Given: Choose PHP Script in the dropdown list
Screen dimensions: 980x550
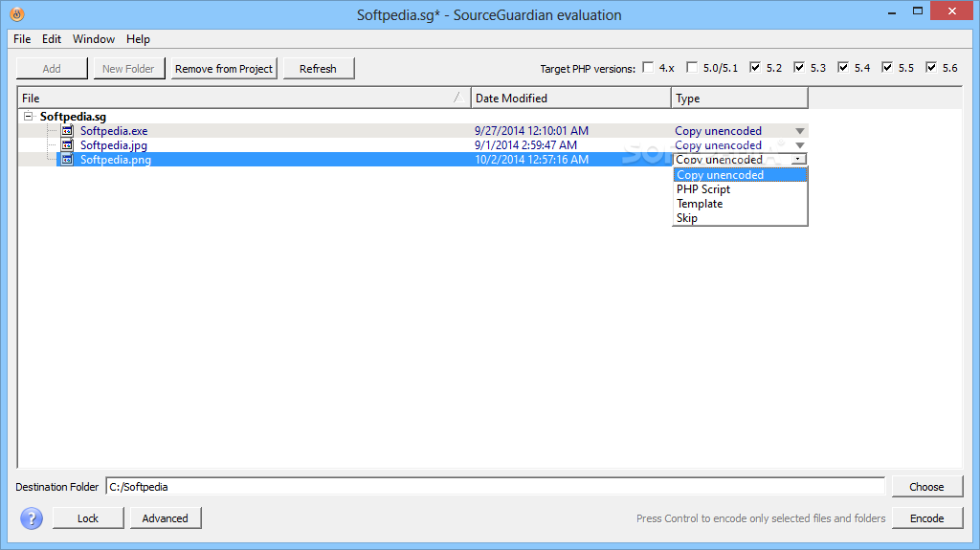Looking at the screenshot, I should click(740, 189).
